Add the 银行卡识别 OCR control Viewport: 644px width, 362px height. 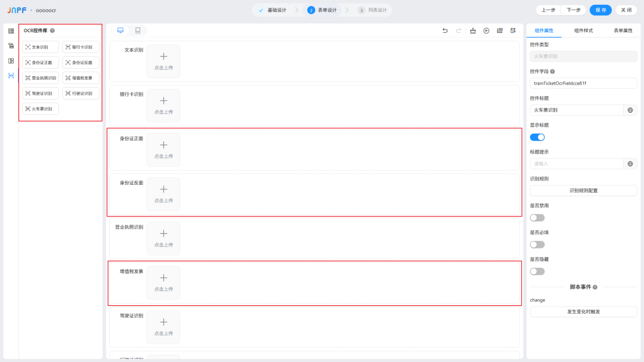80,47
